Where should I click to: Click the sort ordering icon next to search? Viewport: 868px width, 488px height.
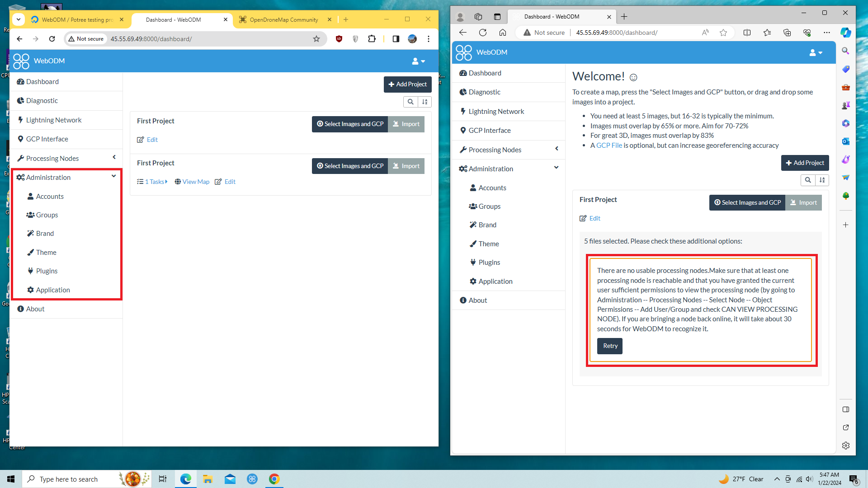pos(425,102)
